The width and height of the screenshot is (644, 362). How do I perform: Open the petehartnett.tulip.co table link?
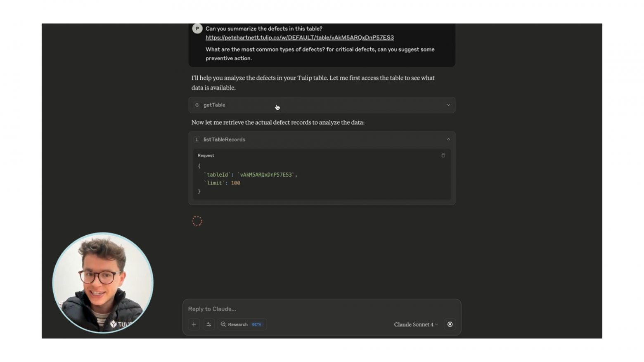point(299,38)
